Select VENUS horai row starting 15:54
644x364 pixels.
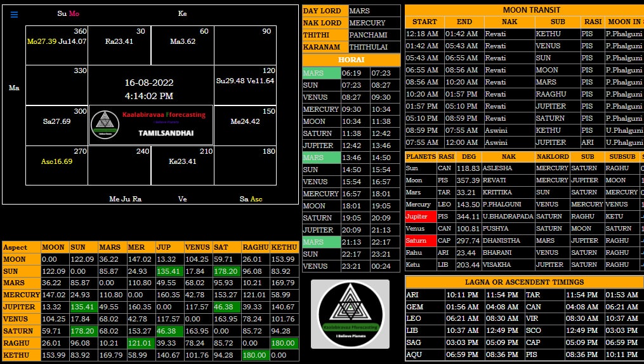[x=351, y=182]
